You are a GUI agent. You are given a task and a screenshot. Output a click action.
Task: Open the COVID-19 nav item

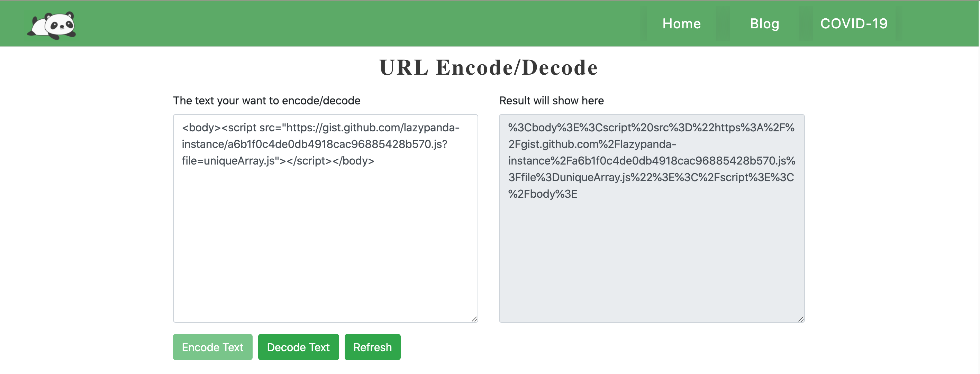854,24
